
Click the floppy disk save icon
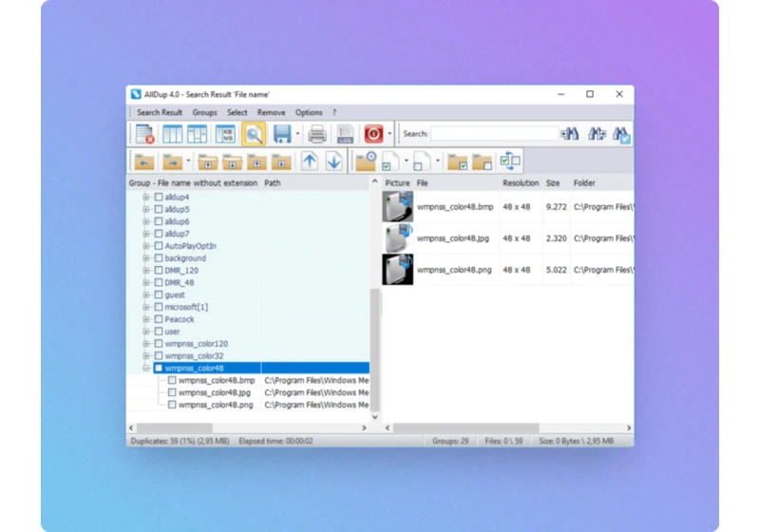(282, 134)
